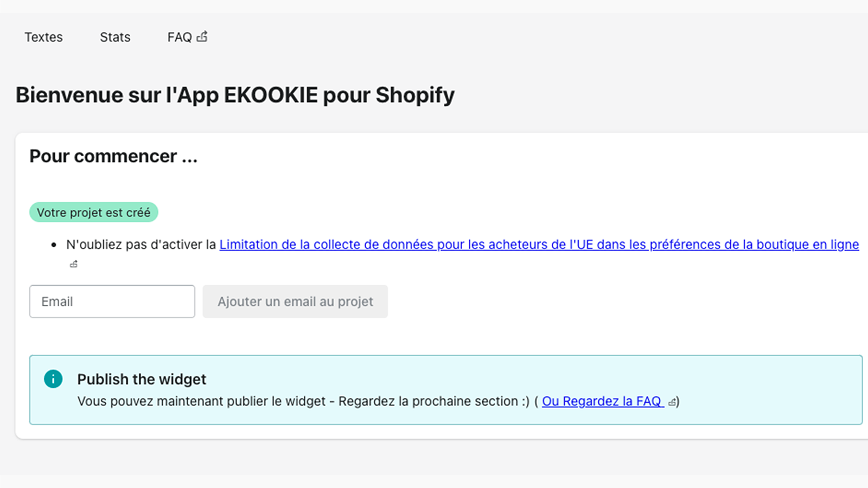The height and width of the screenshot is (488, 868).
Task: Click the Vous pouvez maintenant publier text
Action: coord(201,401)
